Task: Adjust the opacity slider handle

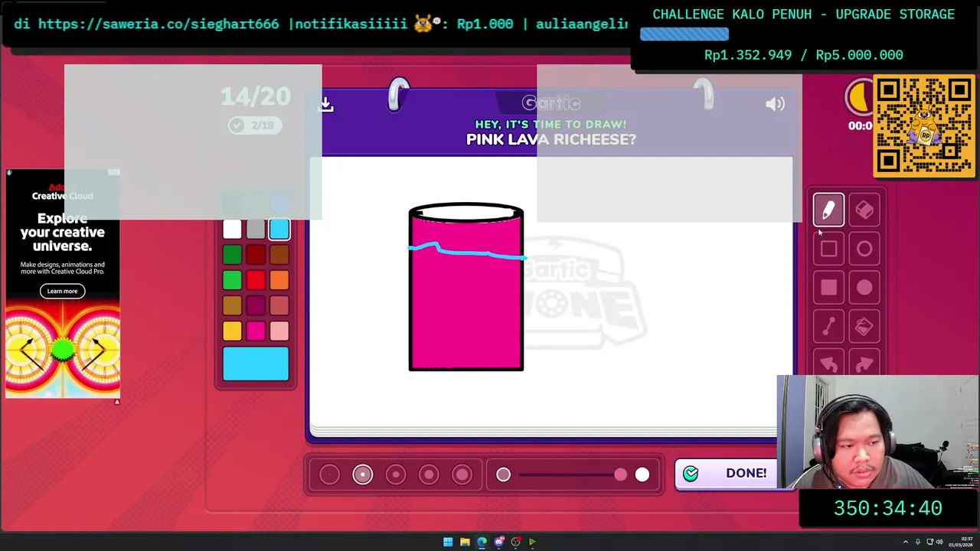Action: (620, 474)
